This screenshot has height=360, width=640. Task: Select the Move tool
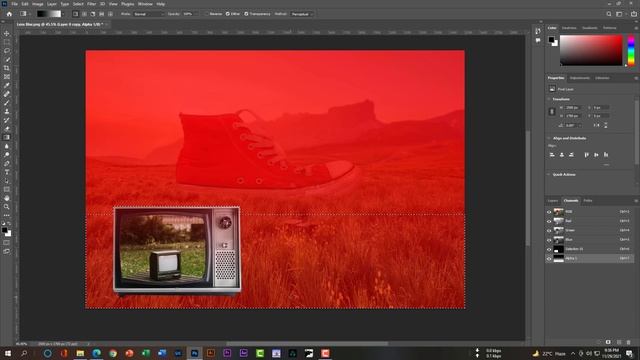click(x=7, y=33)
